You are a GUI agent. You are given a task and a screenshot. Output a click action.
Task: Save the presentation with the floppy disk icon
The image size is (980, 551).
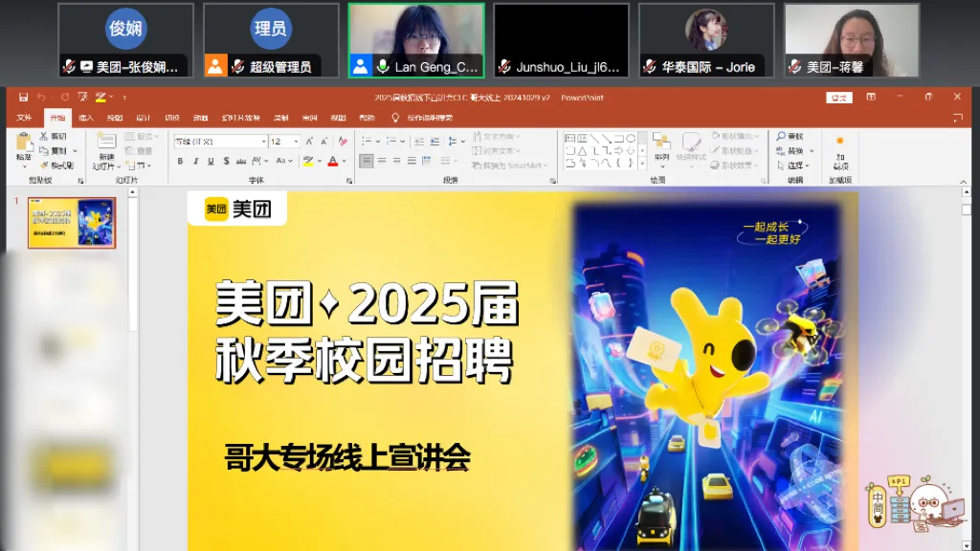click(23, 98)
